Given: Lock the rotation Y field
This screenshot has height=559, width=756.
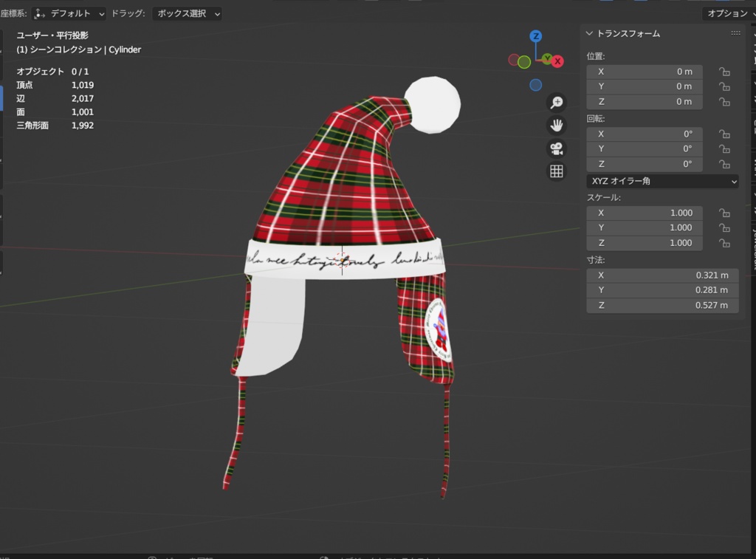Looking at the screenshot, I should coord(724,149).
